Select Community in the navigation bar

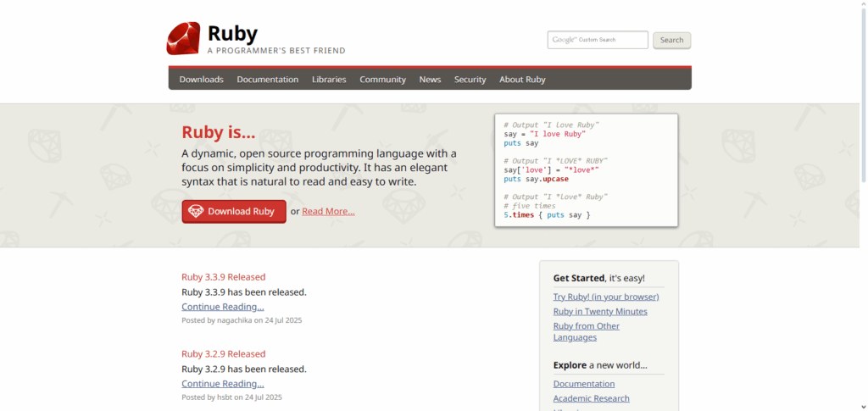pyautogui.click(x=382, y=80)
